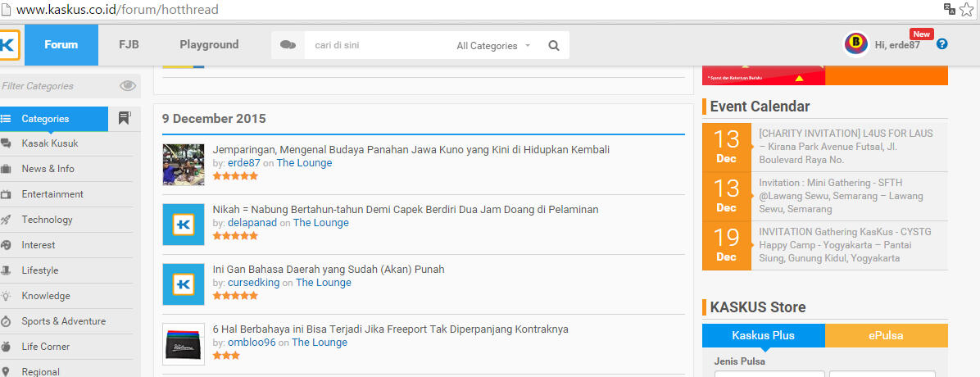Click the Kaskus thumbnail of the Nikah thread

click(183, 225)
